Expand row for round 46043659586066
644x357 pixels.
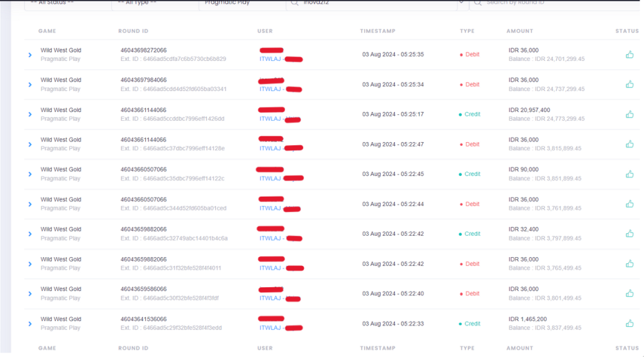pyautogui.click(x=30, y=294)
